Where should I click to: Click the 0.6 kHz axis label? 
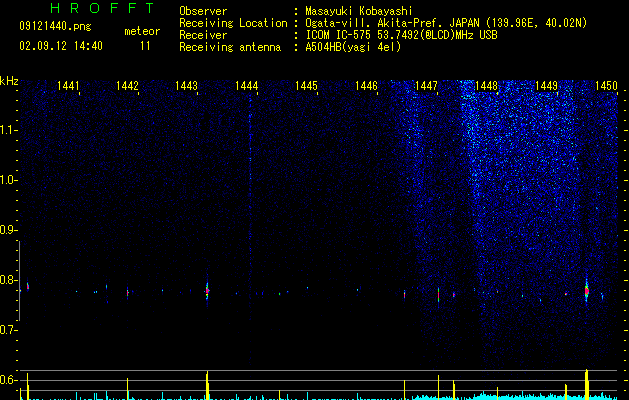click(8, 380)
